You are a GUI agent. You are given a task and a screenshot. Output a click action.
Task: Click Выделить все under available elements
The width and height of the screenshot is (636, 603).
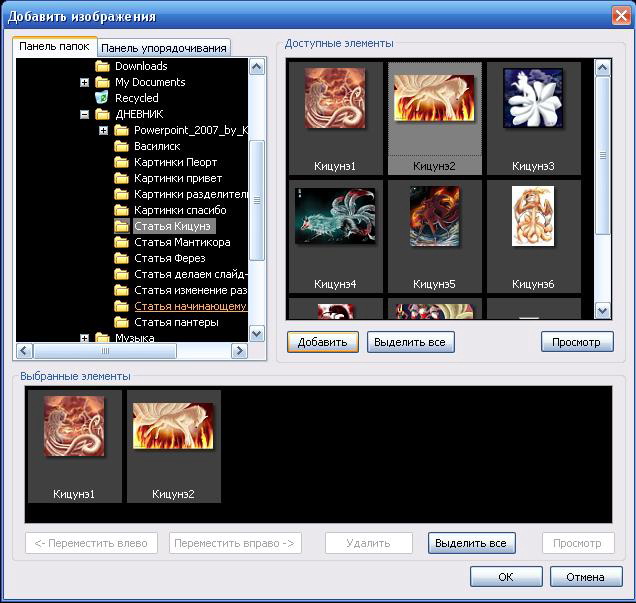click(x=410, y=342)
